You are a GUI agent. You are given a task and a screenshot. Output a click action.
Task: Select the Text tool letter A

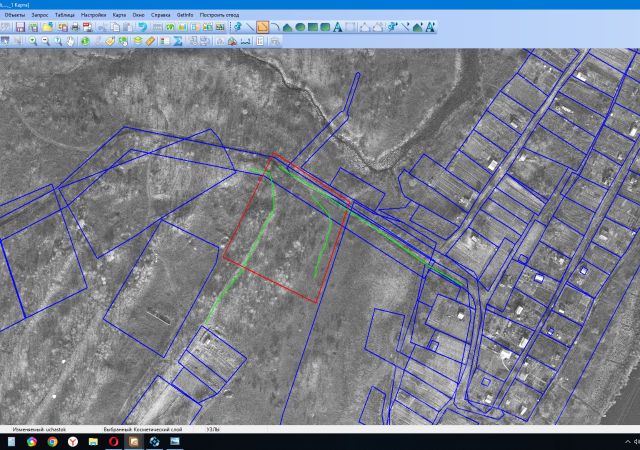(338, 27)
